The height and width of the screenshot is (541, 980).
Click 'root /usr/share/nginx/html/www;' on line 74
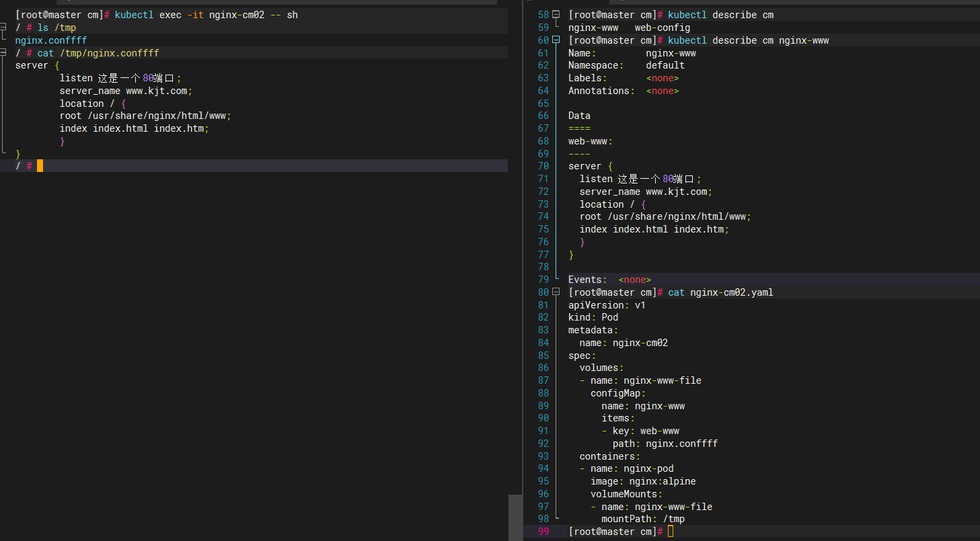pos(665,216)
